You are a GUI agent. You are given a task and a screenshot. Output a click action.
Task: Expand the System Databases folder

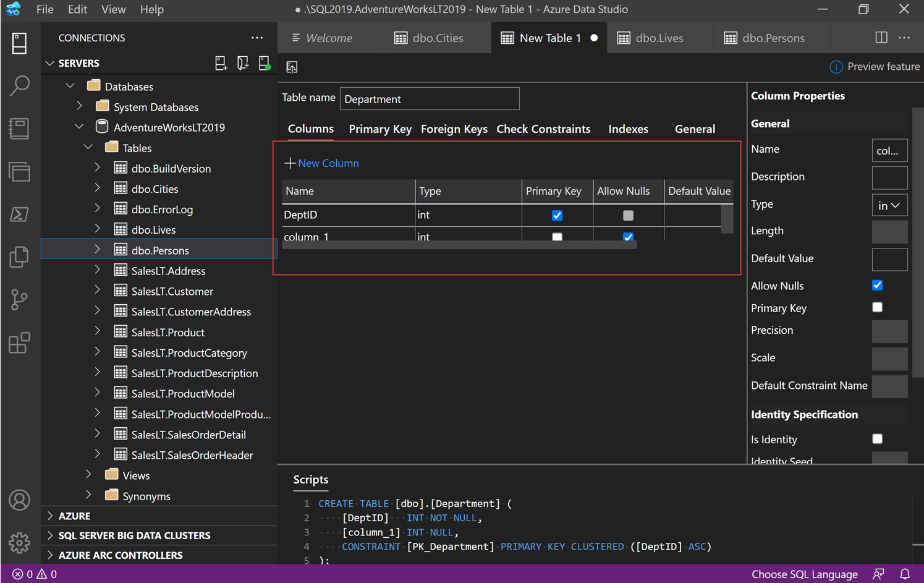click(79, 106)
